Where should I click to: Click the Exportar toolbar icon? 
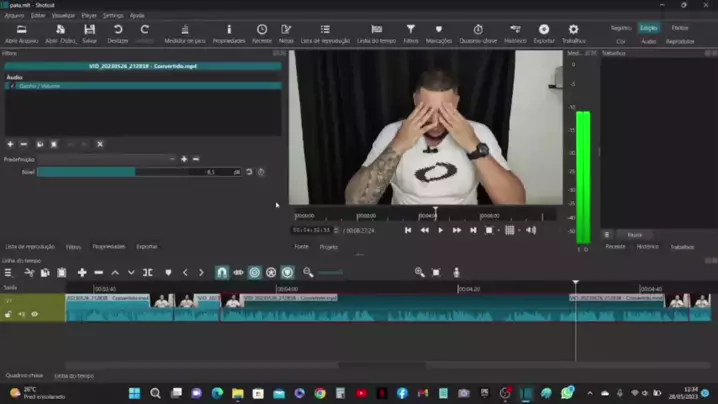tap(544, 34)
